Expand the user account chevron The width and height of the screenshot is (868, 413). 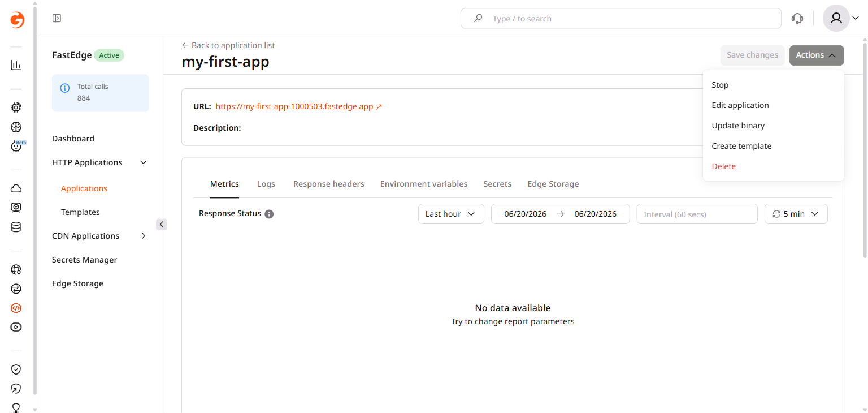coord(856,18)
